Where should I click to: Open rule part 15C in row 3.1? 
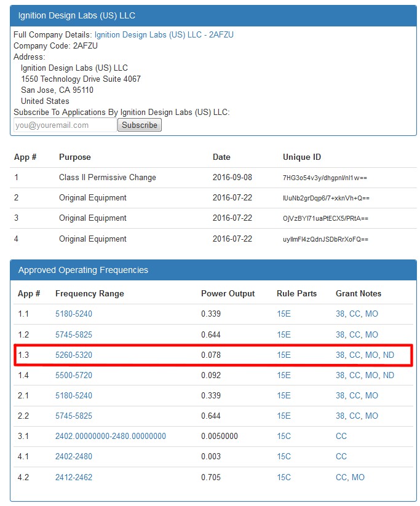[x=283, y=437]
